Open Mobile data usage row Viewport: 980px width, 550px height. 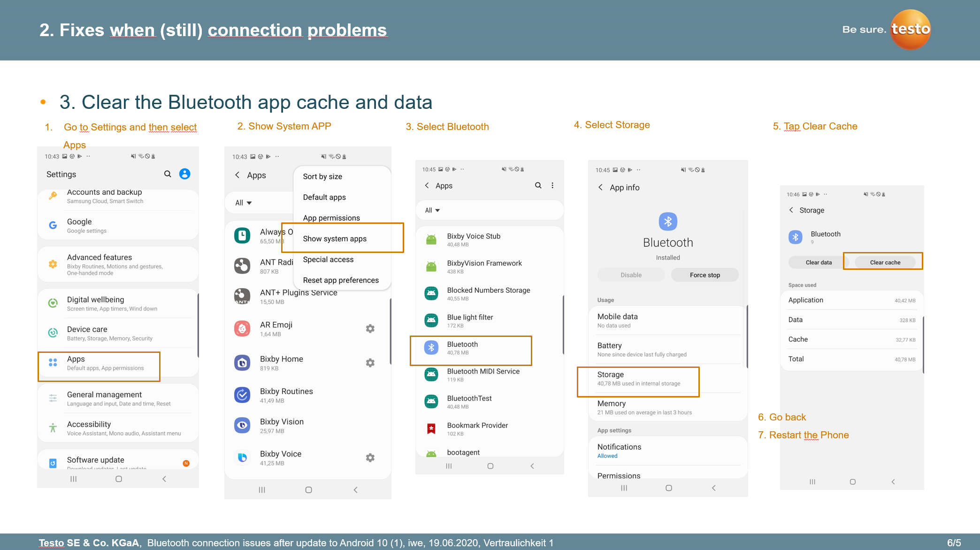[668, 321]
